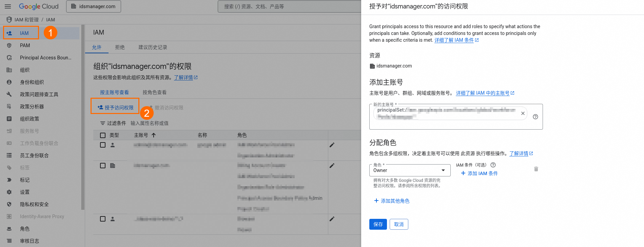The image size is (644, 247).
Task: Open 了解详情 link under 分配角色
Action: (x=521, y=153)
